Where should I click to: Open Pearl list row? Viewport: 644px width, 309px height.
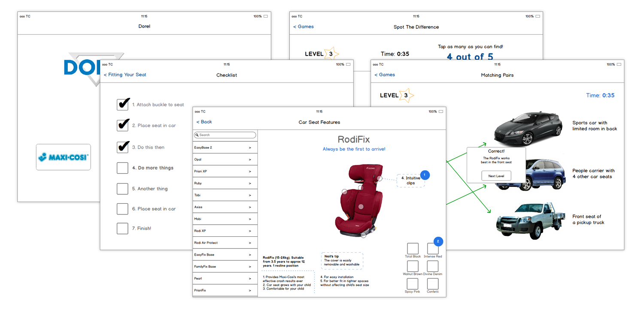coord(225,278)
